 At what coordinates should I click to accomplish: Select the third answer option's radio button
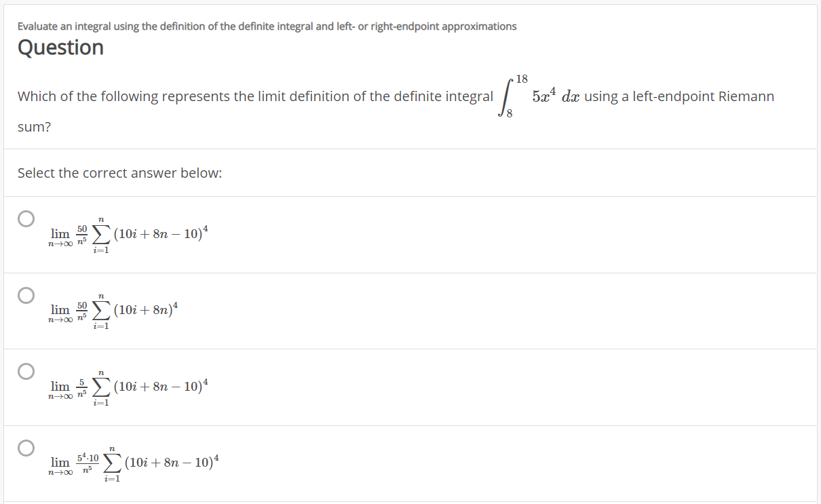[x=26, y=370]
